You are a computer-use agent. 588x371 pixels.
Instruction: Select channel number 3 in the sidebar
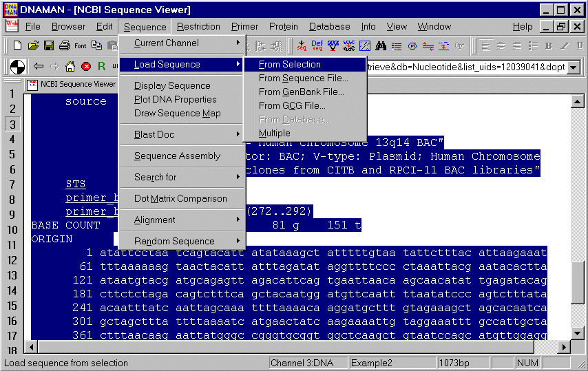coord(12,124)
